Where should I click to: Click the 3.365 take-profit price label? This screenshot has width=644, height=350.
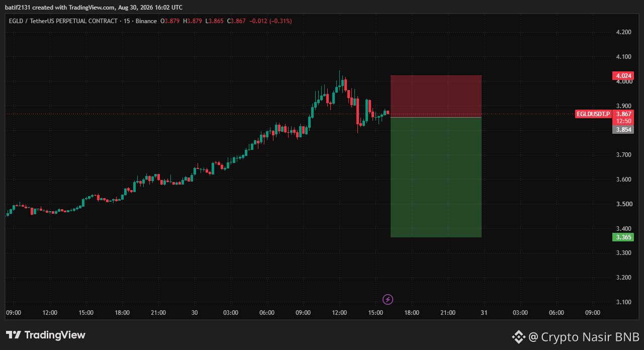[x=623, y=237]
